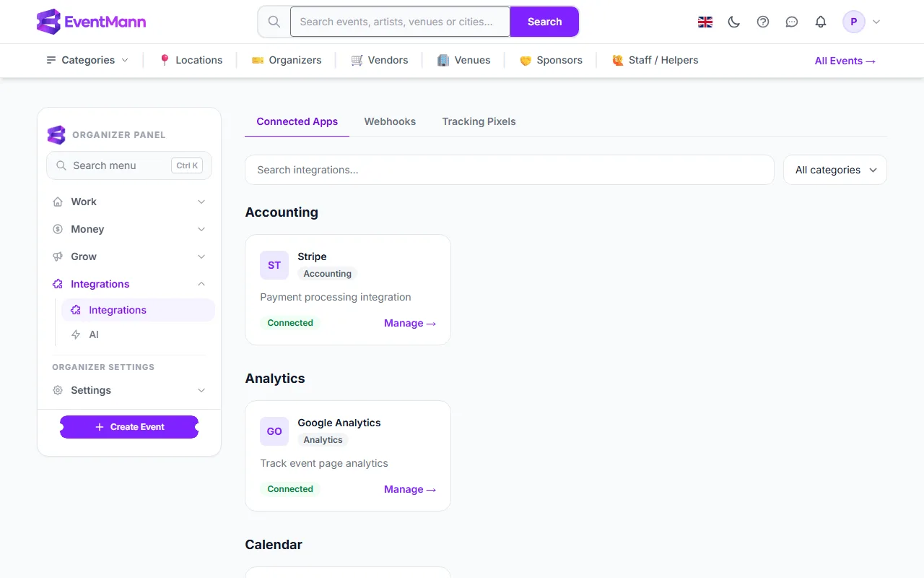Go to Vendors in nav bar

[x=380, y=60]
